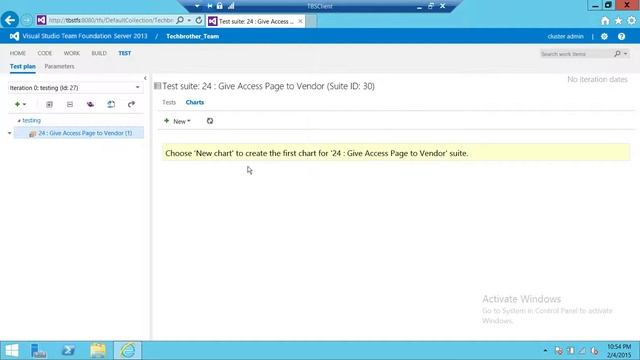Click the browser URL address field
The height and width of the screenshot is (360, 640).
111,20
